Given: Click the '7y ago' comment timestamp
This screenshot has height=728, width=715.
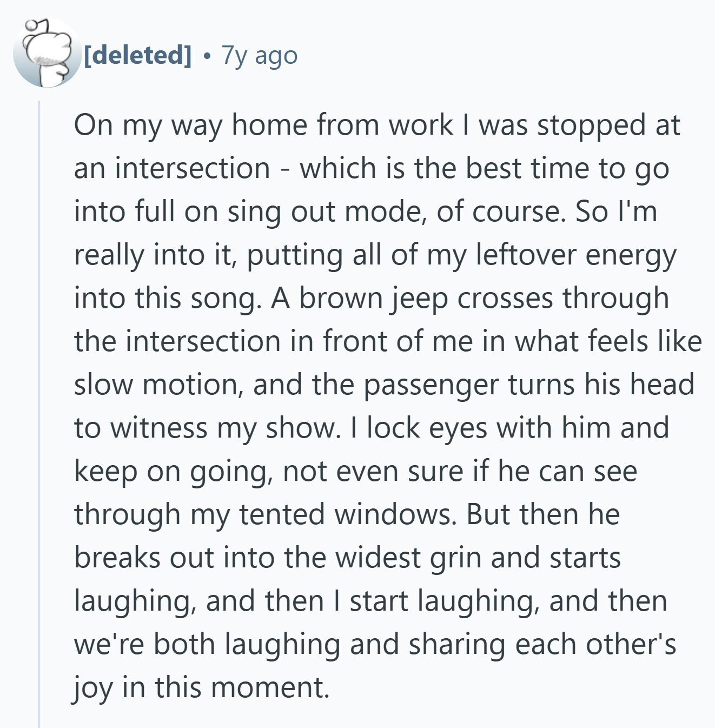Looking at the screenshot, I should pyautogui.click(x=260, y=55).
